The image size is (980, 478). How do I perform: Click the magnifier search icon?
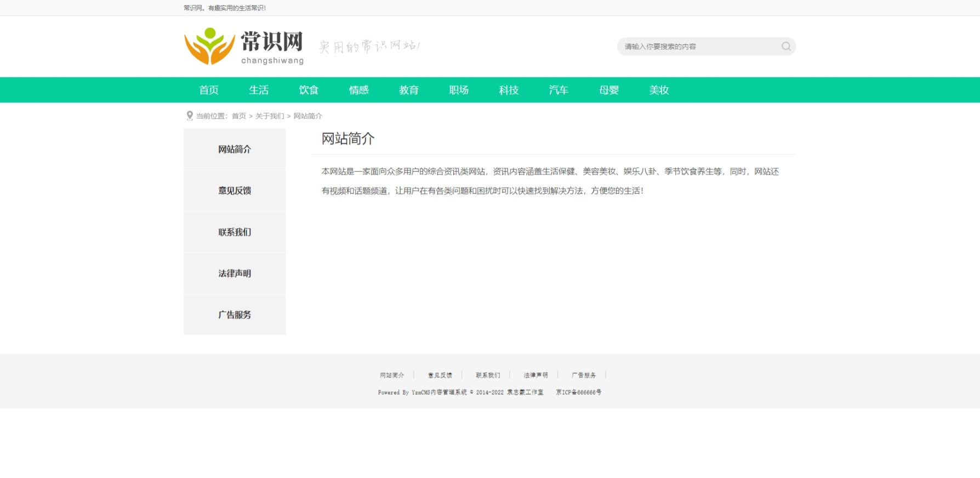786,47
